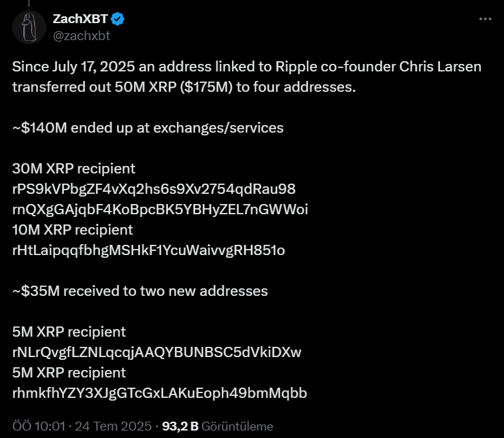Select the address starting with rhmkfhYZY3
The height and width of the screenshot is (438, 504).
(x=160, y=392)
